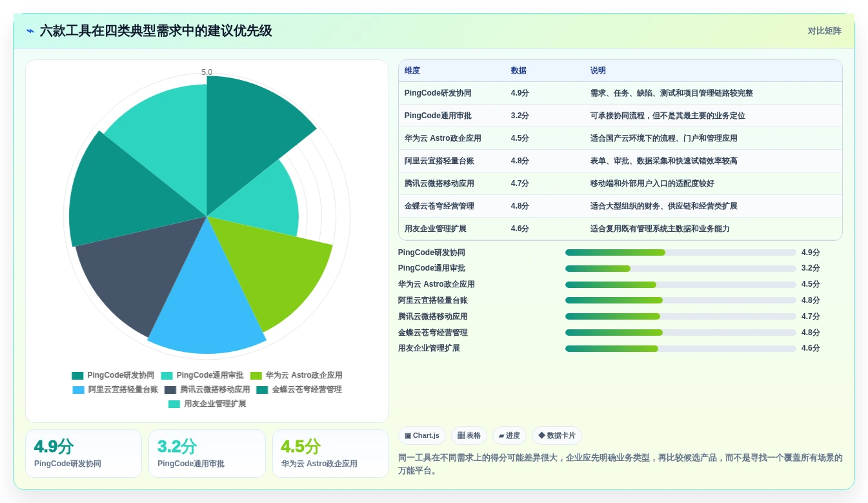Viewport: 868px width, 503px height.
Task: Open the 4.9分 PingCode研发协同 data card
Action: (83, 453)
